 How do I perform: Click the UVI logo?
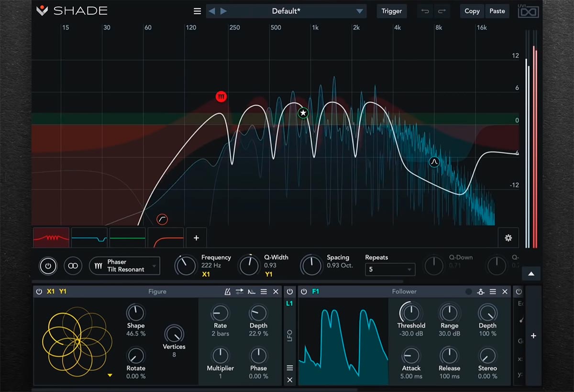pyautogui.click(x=529, y=11)
